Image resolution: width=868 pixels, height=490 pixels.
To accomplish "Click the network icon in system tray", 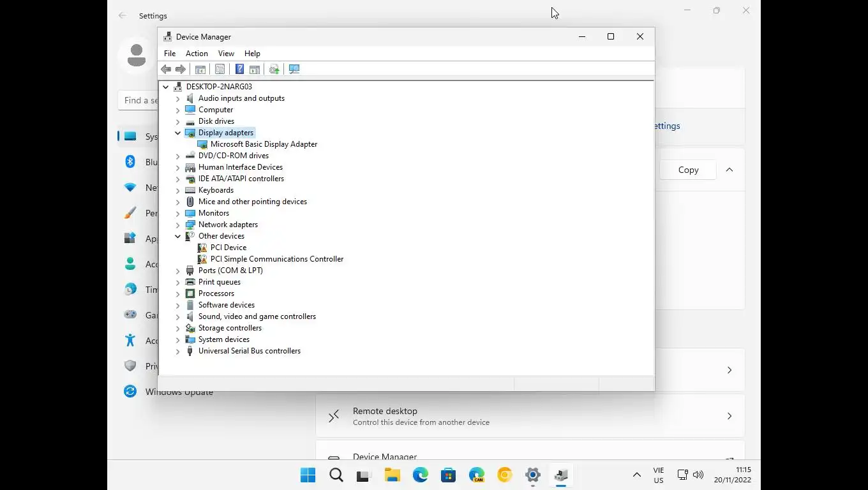I will click(x=682, y=475).
